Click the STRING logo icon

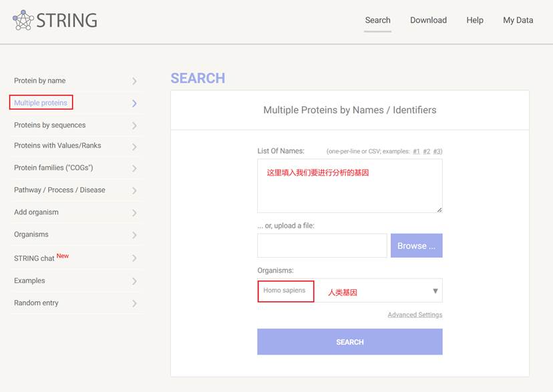pyautogui.click(x=23, y=20)
